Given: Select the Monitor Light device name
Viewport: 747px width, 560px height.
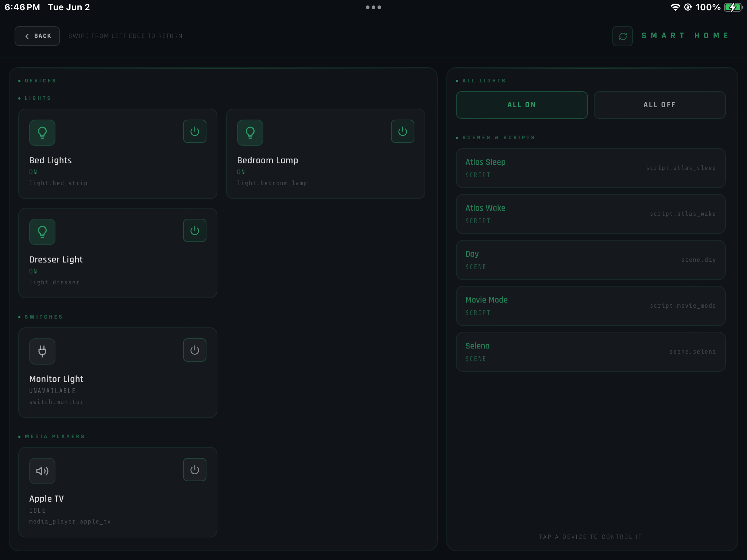Looking at the screenshot, I should (56, 379).
